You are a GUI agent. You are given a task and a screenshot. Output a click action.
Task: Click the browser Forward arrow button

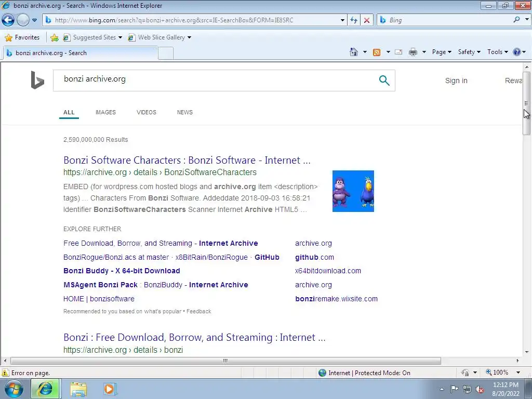pos(23,20)
